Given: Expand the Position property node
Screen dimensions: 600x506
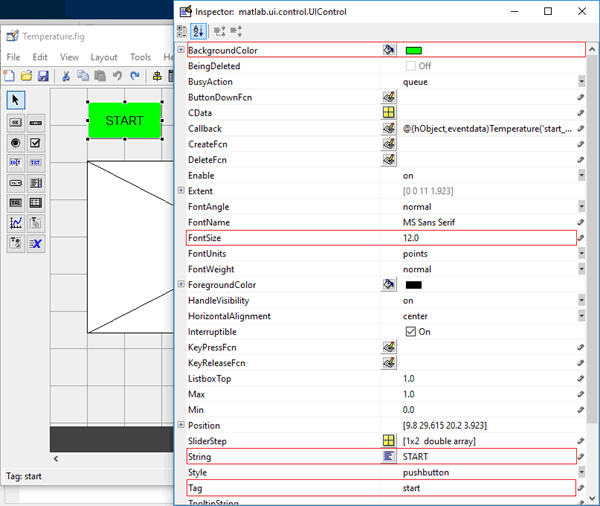Looking at the screenshot, I should (181, 424).
